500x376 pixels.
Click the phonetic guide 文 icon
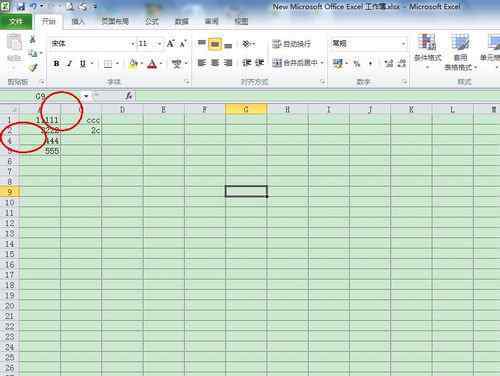(177, 63)
